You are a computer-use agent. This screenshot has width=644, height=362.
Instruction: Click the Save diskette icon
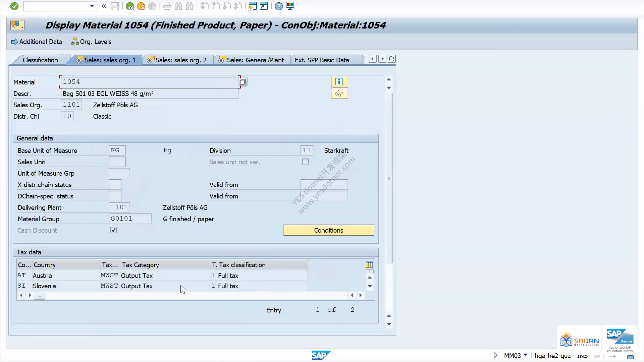115,6
